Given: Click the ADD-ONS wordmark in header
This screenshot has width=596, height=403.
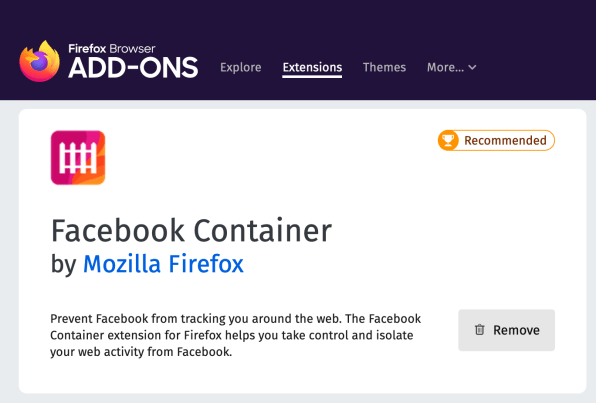Looking at the screenshot, I should point(133,68).
